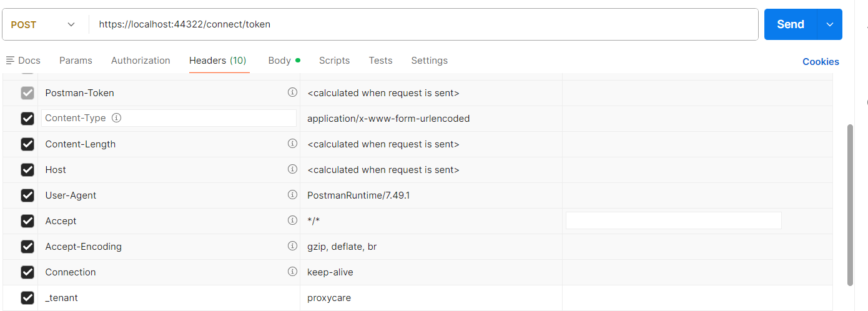Click info icon next to Postman-Token header
Viewport: 868px width, 311px height.
pyautogui.click(x=292, y=92)
